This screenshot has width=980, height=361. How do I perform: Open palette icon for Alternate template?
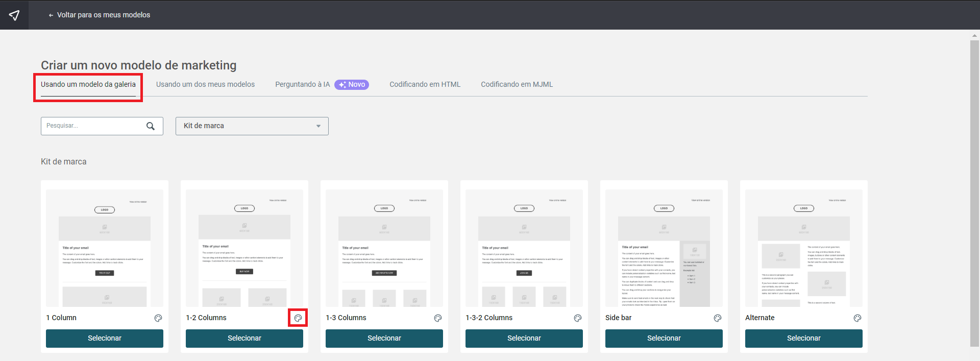857,318
